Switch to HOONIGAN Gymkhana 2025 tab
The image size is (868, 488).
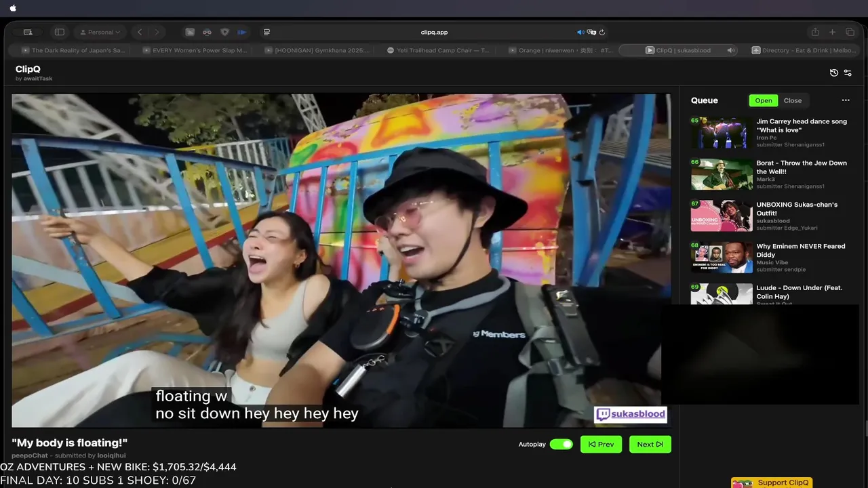pyautogui.click(x=317, y=50)
